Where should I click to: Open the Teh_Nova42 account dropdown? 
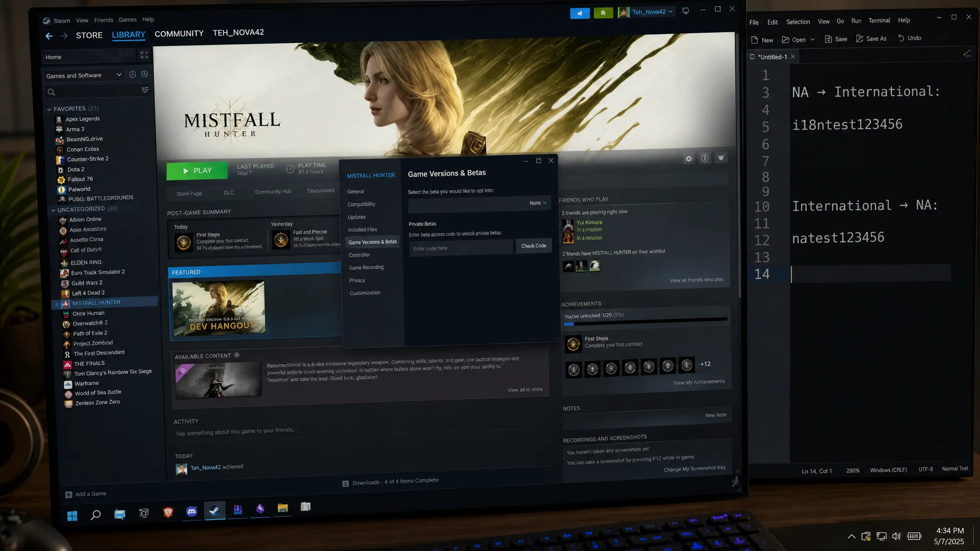[646, 12]
